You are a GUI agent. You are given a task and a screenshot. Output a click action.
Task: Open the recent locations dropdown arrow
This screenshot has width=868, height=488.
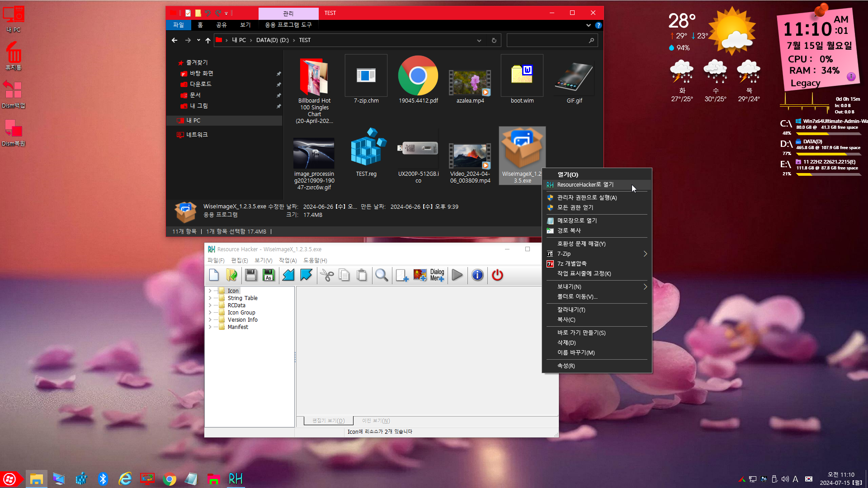[x=198, y=40]
